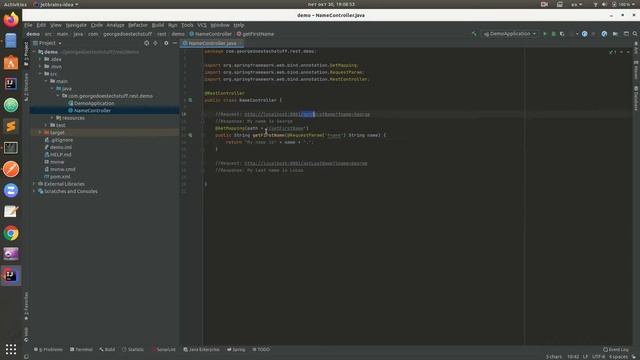The image size is (640, 360).
Task: Click the 4 spaces indent setting in the status bar
Action: (618, 357)
